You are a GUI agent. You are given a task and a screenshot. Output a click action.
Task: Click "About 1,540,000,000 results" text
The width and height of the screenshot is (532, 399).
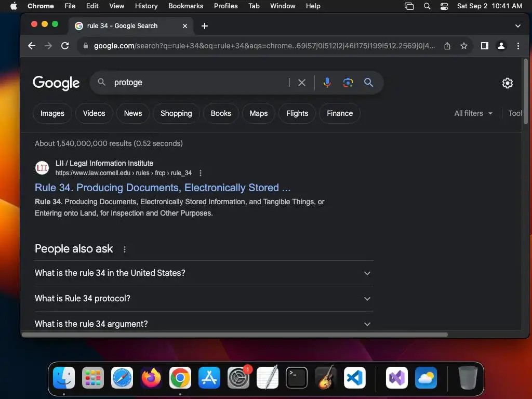click(x=109, y=143)
